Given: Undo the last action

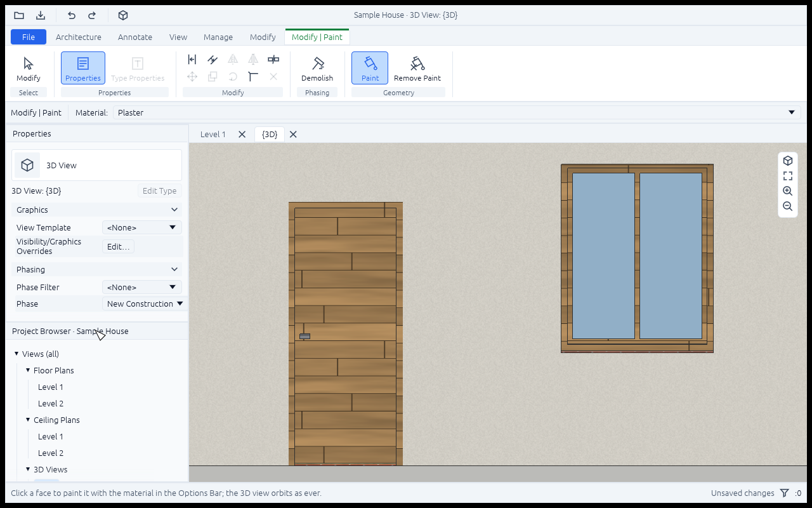Looking at the screenshot, I should click(x=72, y=15).
